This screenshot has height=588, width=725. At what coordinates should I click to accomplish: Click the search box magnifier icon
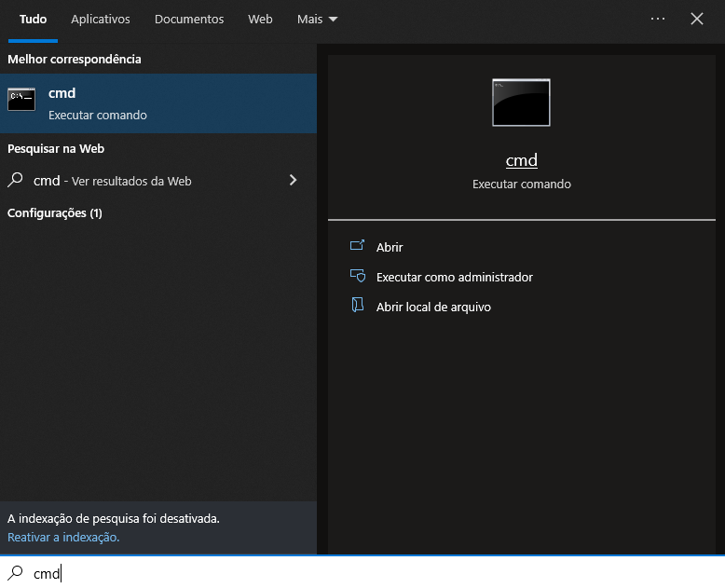pos(15,573)
